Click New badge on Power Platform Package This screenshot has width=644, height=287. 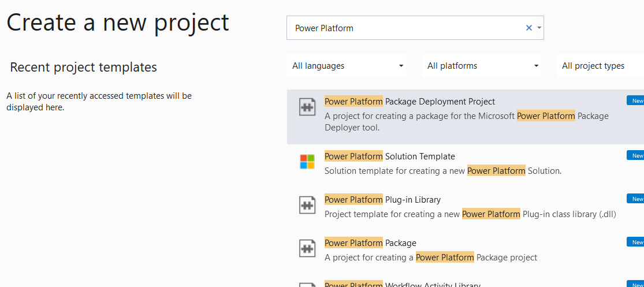[636, 242]
